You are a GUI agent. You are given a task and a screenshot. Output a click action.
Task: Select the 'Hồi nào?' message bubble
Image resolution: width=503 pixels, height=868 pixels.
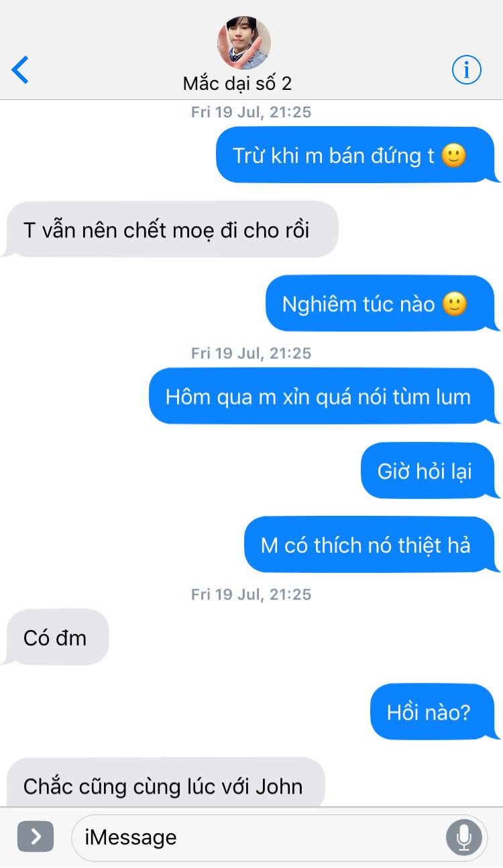[x=435, y=712]
